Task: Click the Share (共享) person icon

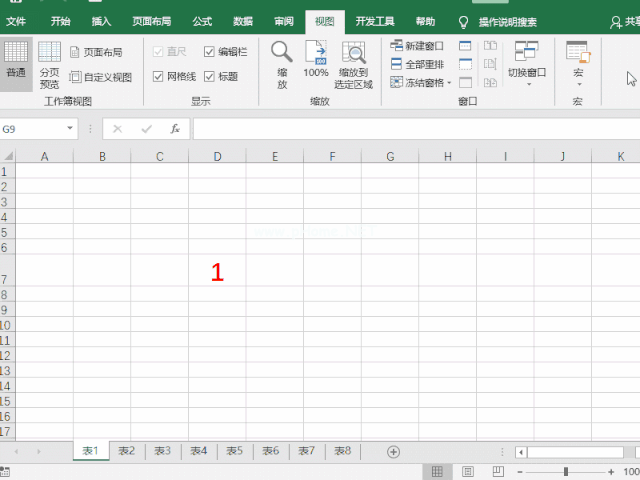Action: 616,22
